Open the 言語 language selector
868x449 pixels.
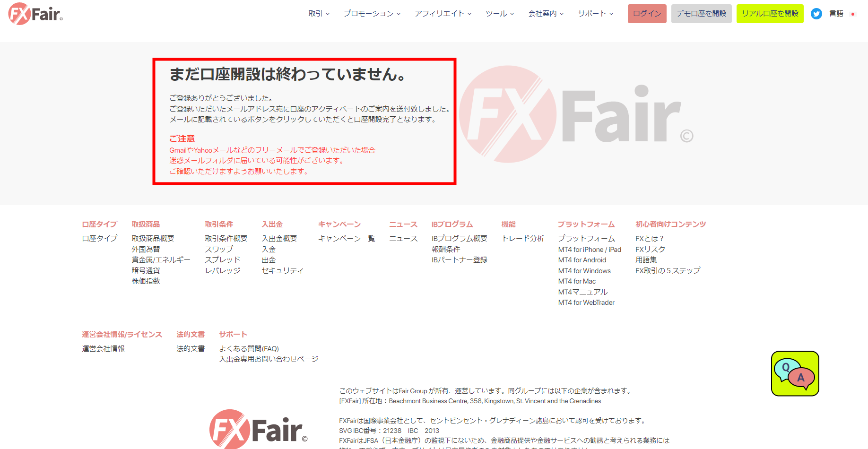tap(836, 14)
